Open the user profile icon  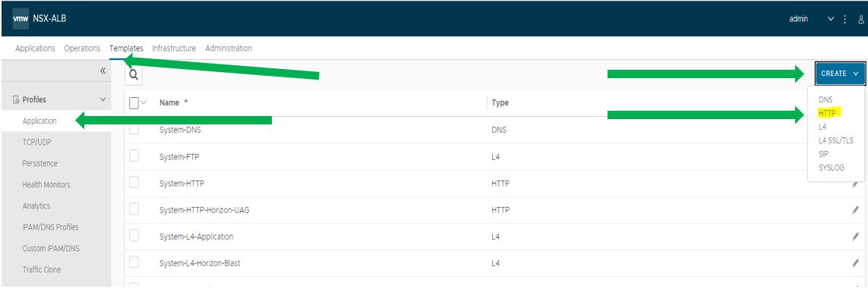tap(861, 20)
